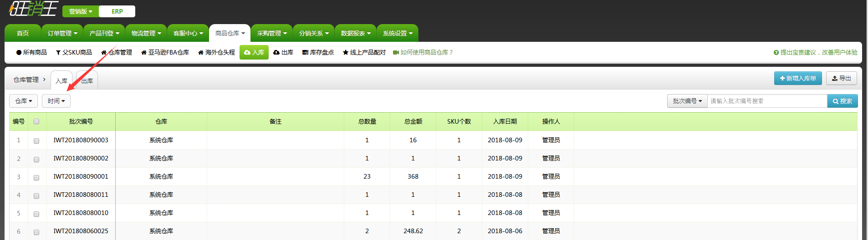Viewport: 868px width, 240px height.
Task: Check row IWT201808090001 checkbox
Action: click(36, 177)
